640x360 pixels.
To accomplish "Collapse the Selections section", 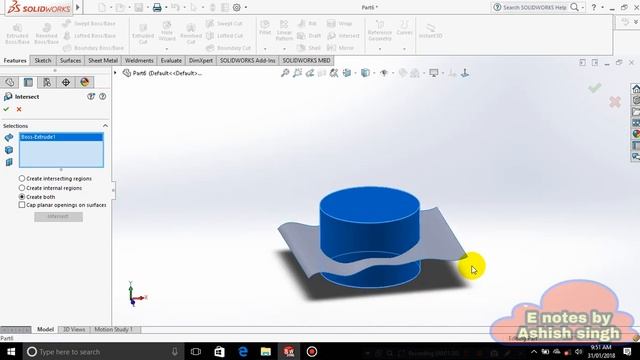I will point(105,126).
